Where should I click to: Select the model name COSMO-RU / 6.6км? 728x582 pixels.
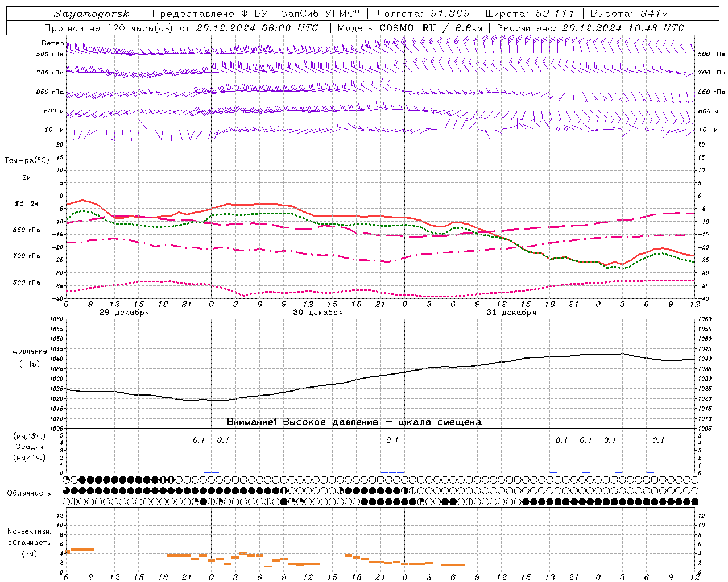click(431, 28)
